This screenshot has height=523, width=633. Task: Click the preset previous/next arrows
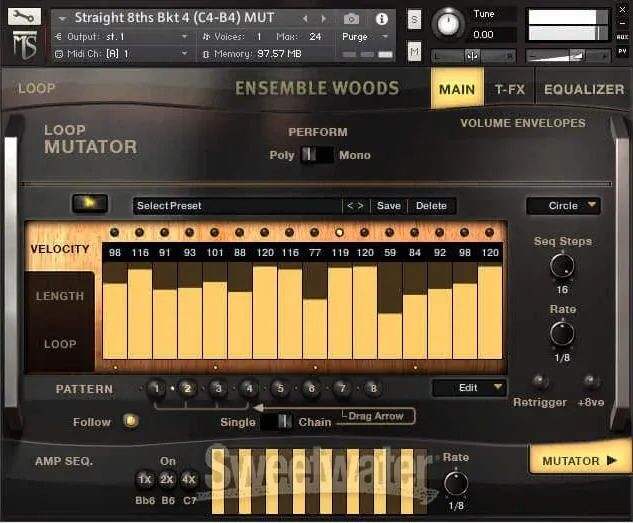coord(355,206)
